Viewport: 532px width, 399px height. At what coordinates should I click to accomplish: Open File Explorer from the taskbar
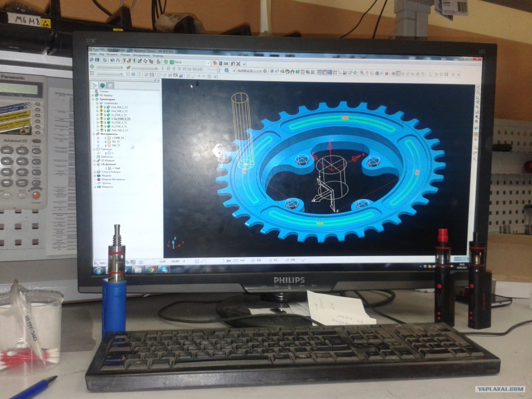pyautogui.click(x=138, y=270)
